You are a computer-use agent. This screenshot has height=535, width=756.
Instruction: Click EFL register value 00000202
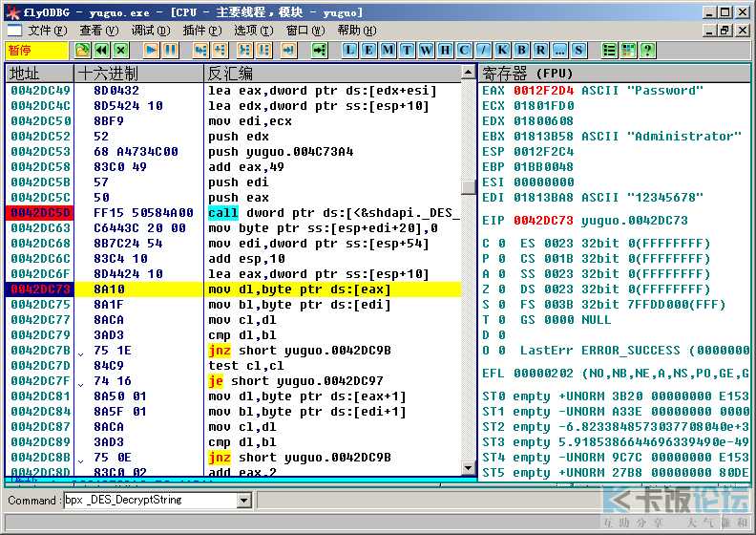point(543,374)
